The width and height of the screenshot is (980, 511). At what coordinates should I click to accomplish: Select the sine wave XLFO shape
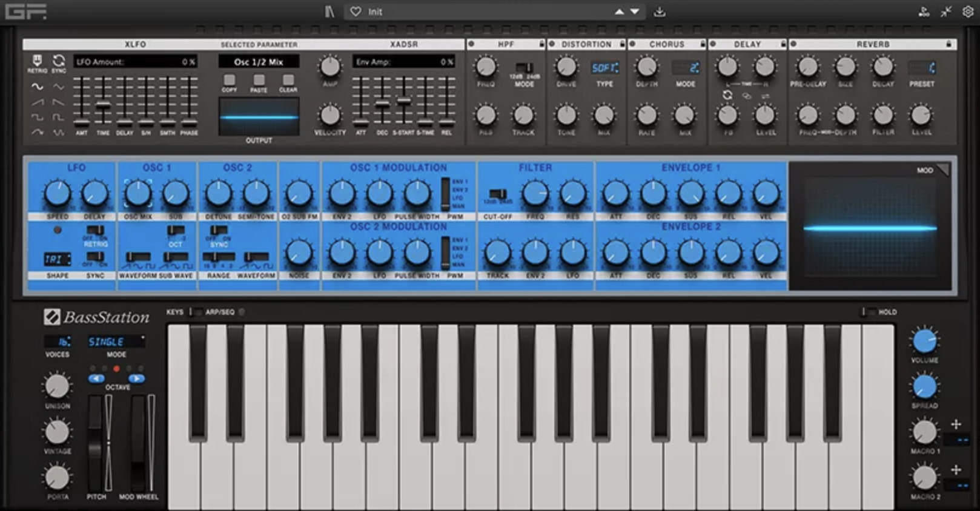pos(38,87)
